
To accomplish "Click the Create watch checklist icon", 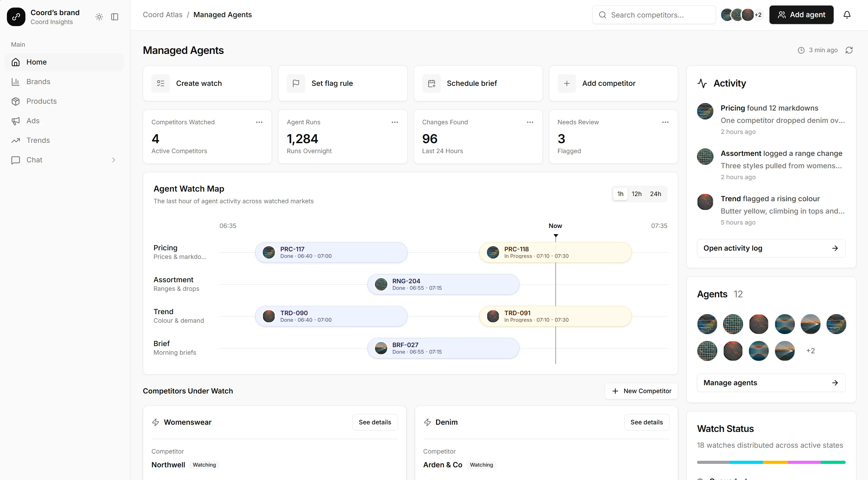I will (161, 83).
